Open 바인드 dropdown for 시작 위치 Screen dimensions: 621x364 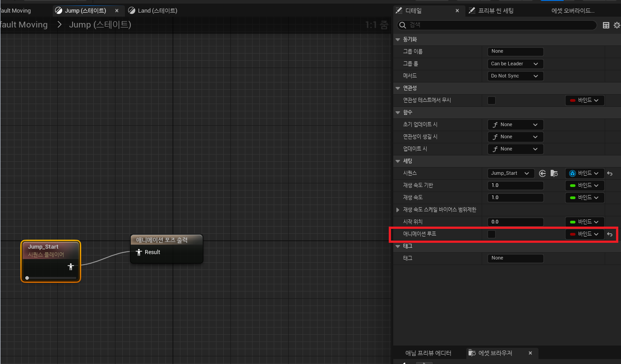pos(584,222)
